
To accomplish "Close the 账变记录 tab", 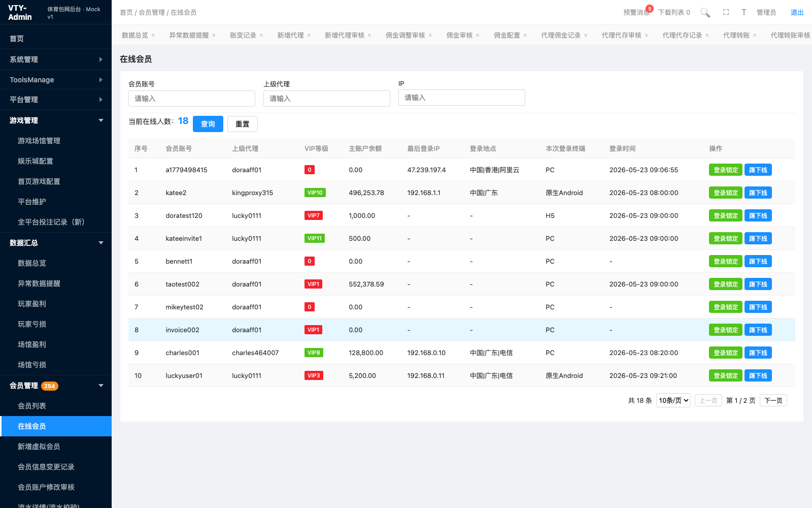I will 261,35.
